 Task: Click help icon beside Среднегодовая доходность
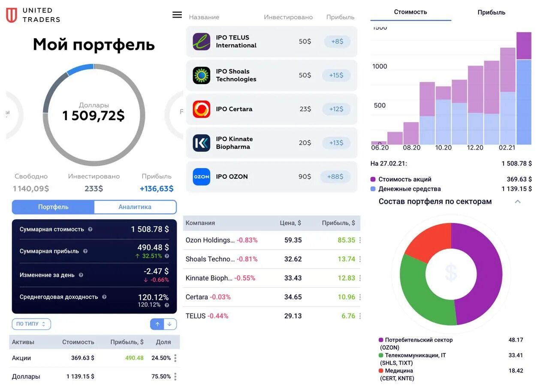[x=104, y=297]
